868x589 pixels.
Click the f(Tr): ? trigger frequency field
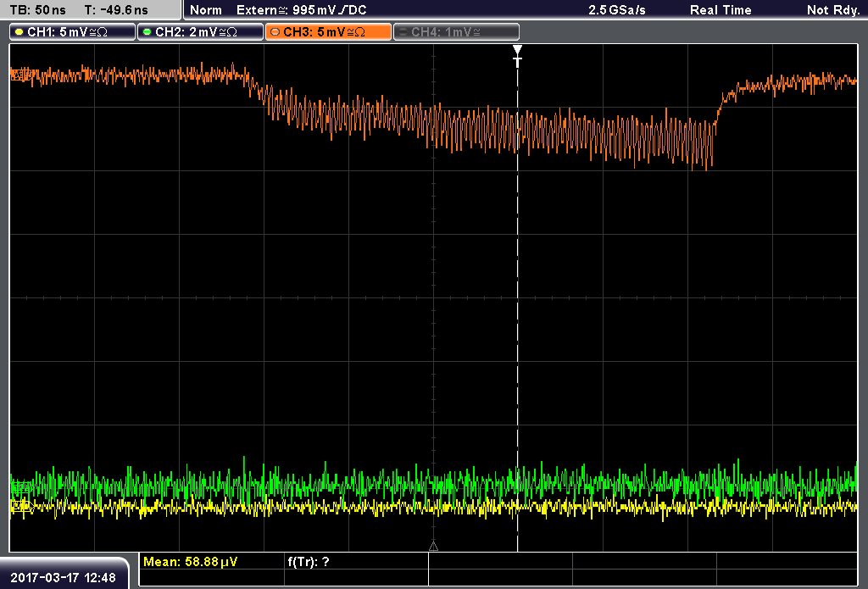click(x=356, y=562)
